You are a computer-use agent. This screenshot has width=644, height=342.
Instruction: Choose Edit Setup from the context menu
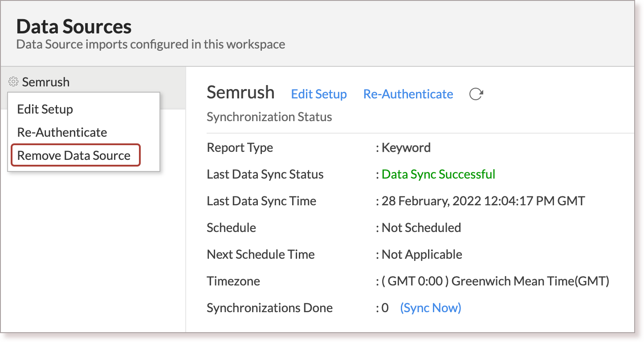[45, 109]
